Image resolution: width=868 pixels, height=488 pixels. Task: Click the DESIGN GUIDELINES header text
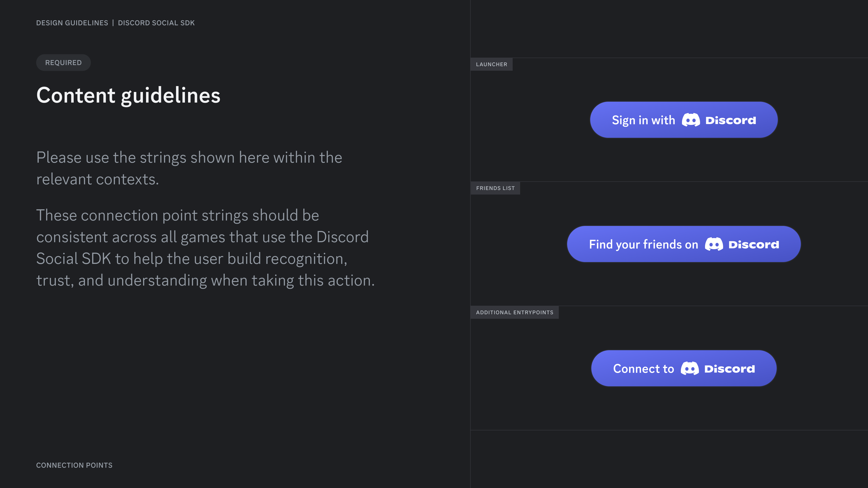point(72,23)
